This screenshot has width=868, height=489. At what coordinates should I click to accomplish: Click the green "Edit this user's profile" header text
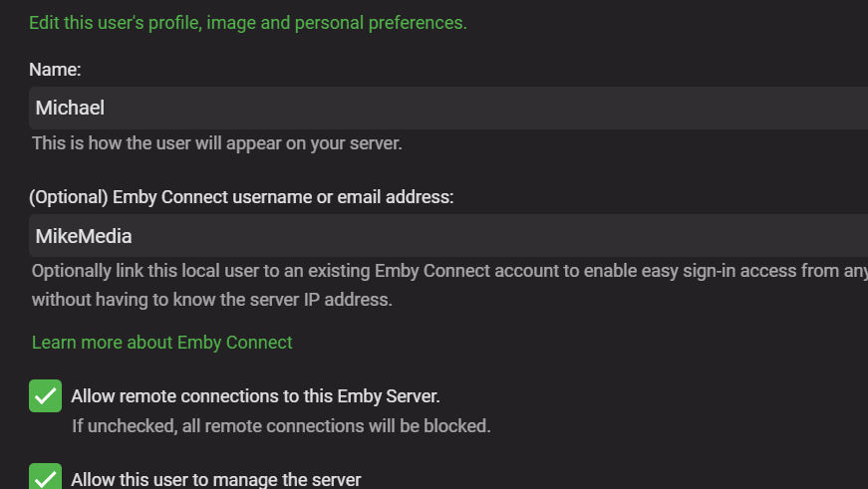pos(247,22)
